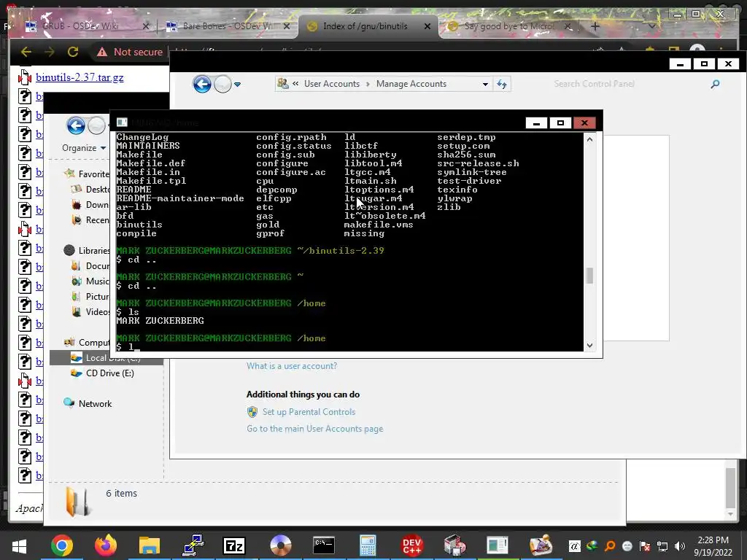Launch 7-Zip from the taskbar
Screen dimensions: 747x560
coord(234,545)
